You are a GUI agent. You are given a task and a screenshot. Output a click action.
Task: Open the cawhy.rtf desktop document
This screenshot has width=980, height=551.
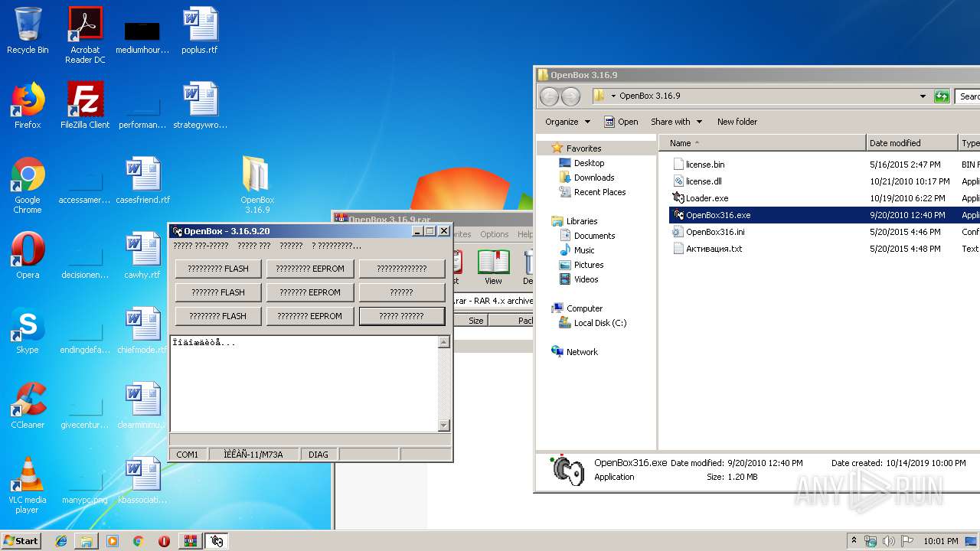143,256
